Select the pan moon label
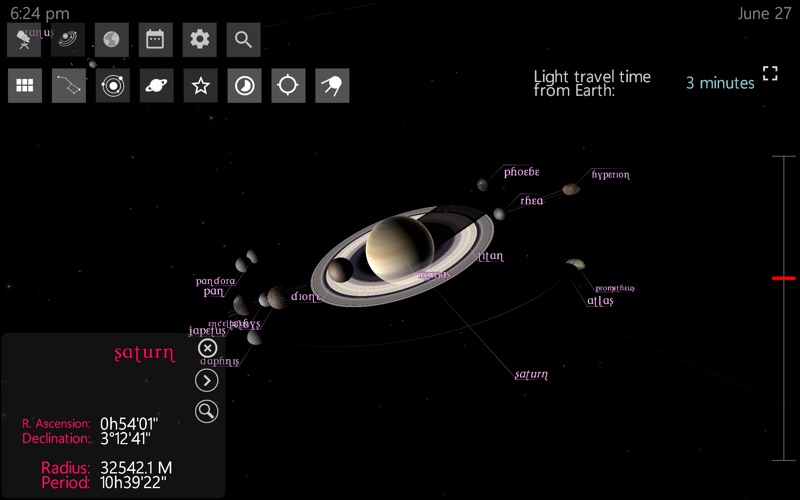800x500 pixels. (214, 292)
